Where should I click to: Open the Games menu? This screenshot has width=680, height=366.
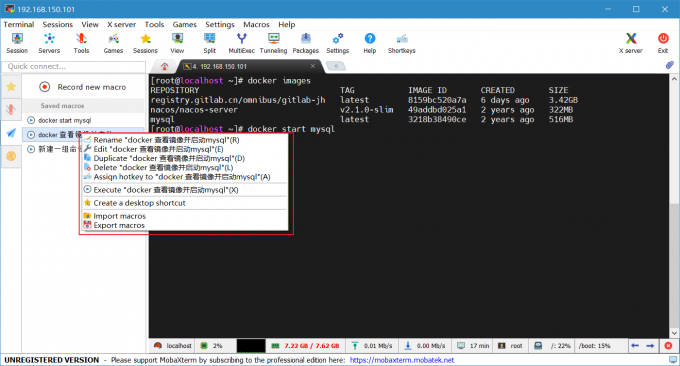click(184, 24)
